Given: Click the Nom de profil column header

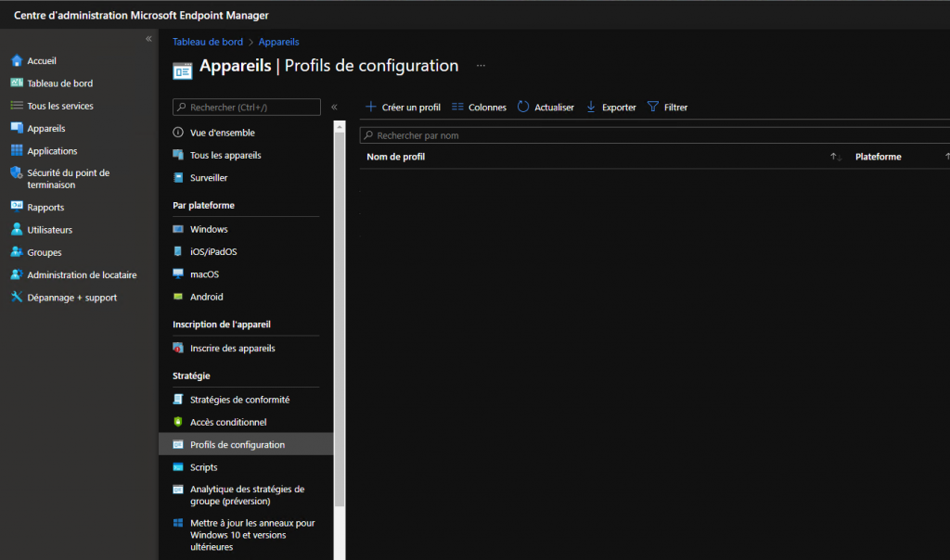Looking at the screenshot, I should (x=395, y=157).
